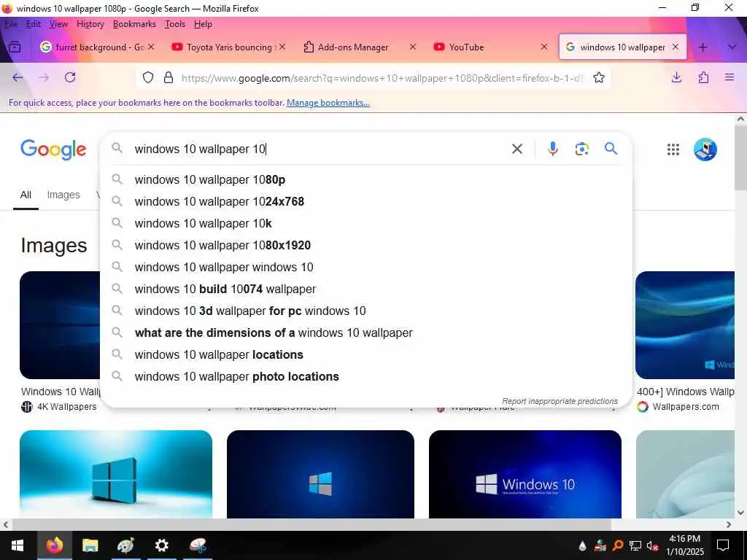Screen dimensions: 747x560
Task: Choose suggestion windows 10 build 10074 wallpaper
Action: tap(366, 289)
